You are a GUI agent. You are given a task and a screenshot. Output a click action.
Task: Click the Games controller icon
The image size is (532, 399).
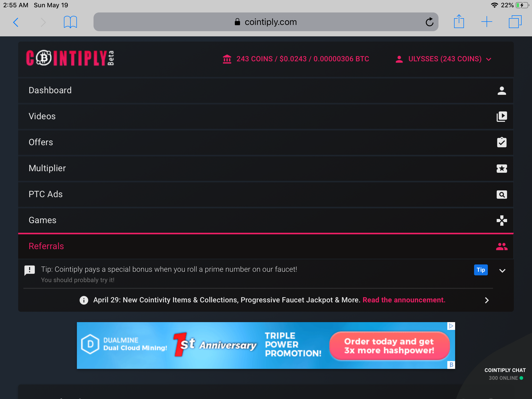tap(502, 221)
